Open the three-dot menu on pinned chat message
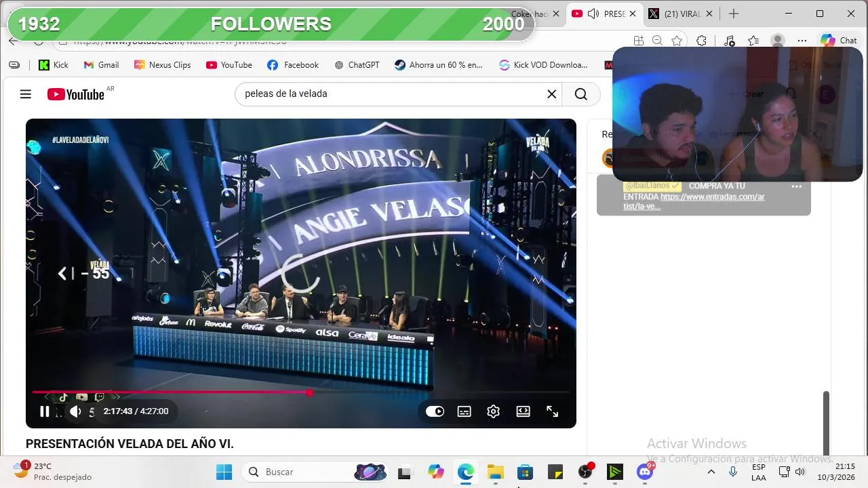This screenshot has height=488, width=868. click(x=797, y=186)
